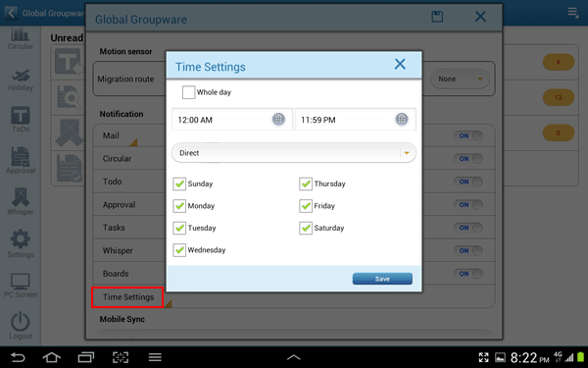588x368 pixels.
Task: Open the PC Screen sidebar icon
Action: (x=21, y=286)
